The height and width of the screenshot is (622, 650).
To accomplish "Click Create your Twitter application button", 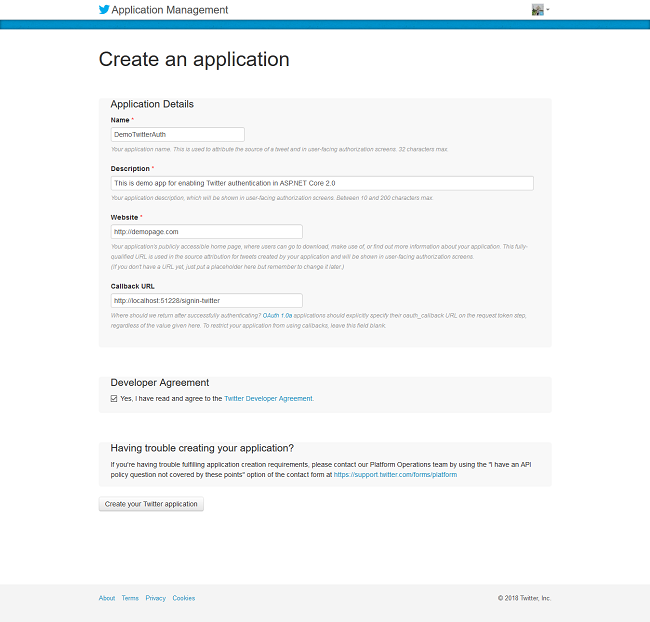I will pyautogui.click(x=151, y=504).
